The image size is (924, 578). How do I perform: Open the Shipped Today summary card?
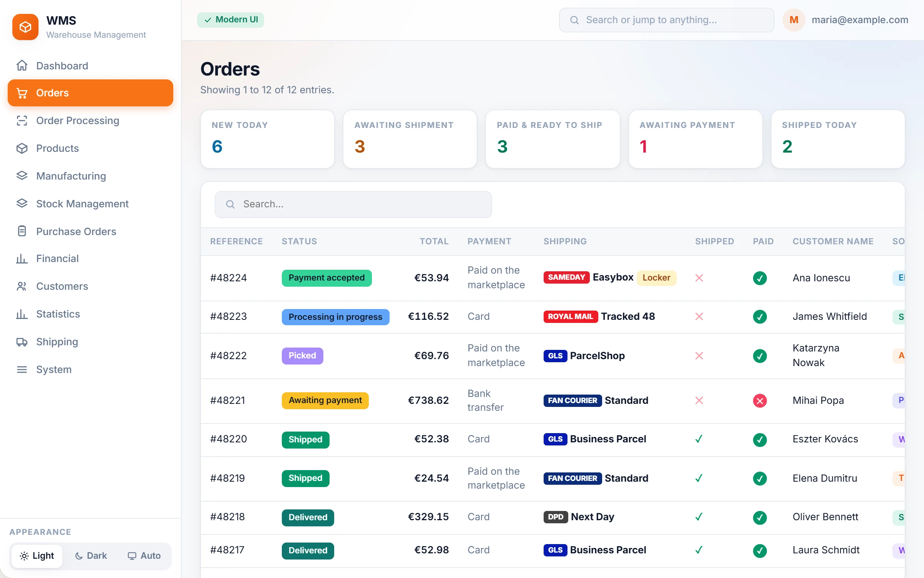pyautogui.click(x=838, y=139)
